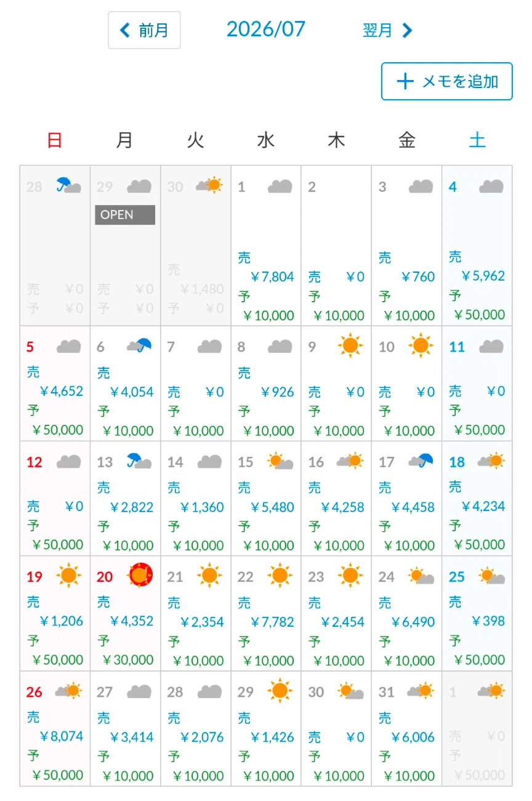Select the July 26 calendar cell
The height and width of the screenshot is (801, 532).
coord(55,729)
